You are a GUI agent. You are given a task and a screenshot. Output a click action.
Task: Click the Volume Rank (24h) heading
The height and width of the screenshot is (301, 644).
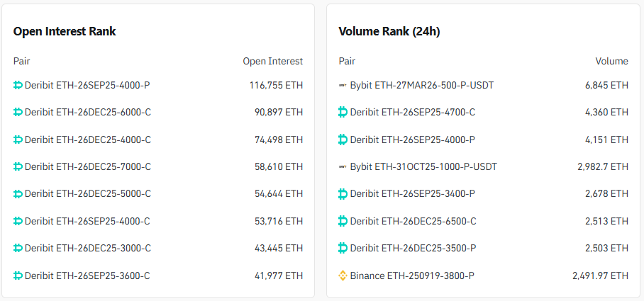389,32
